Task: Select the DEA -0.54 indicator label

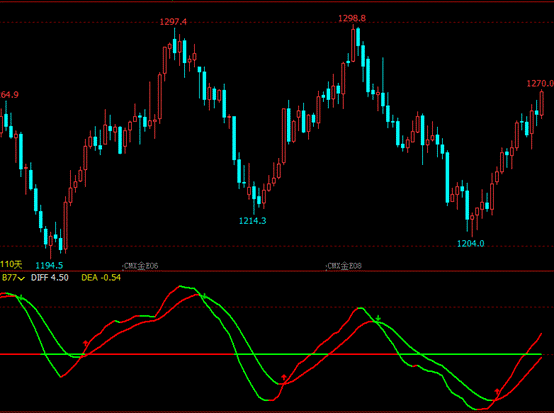Action: 101,278
